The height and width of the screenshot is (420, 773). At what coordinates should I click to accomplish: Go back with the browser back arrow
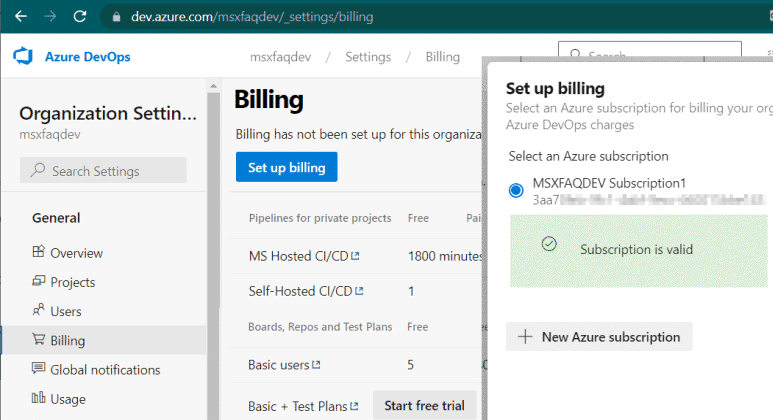[x=21, y=16]
